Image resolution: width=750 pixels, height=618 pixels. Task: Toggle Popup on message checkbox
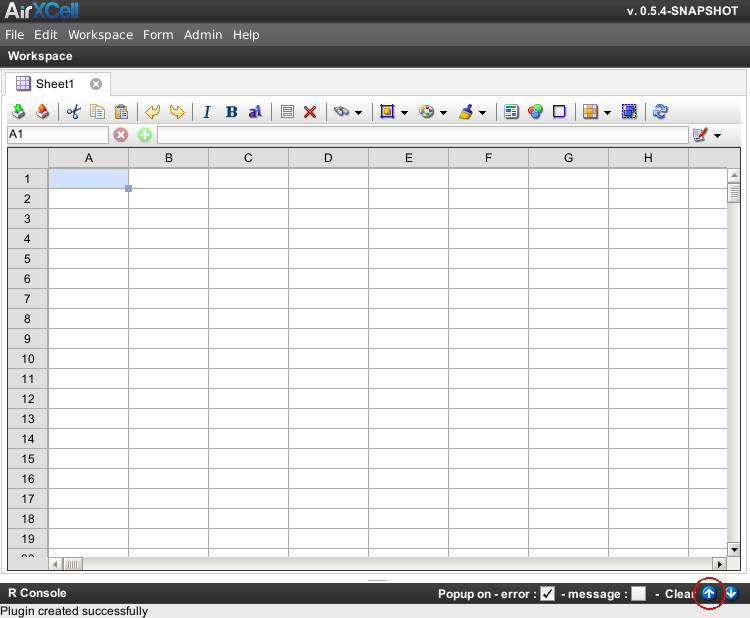tap(639, 594)
